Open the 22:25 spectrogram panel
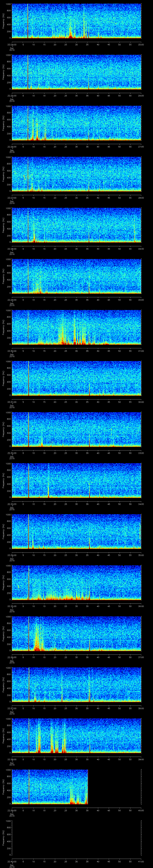The image size is (153, 868). tap(76, 72)
